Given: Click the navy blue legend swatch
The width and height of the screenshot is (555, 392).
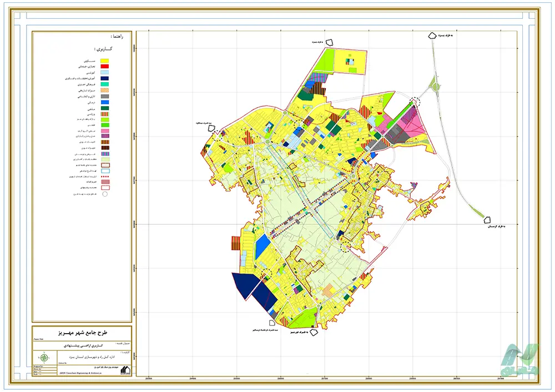Looking at the screenshot, I should pyautogui.click(x=105, y=78).
